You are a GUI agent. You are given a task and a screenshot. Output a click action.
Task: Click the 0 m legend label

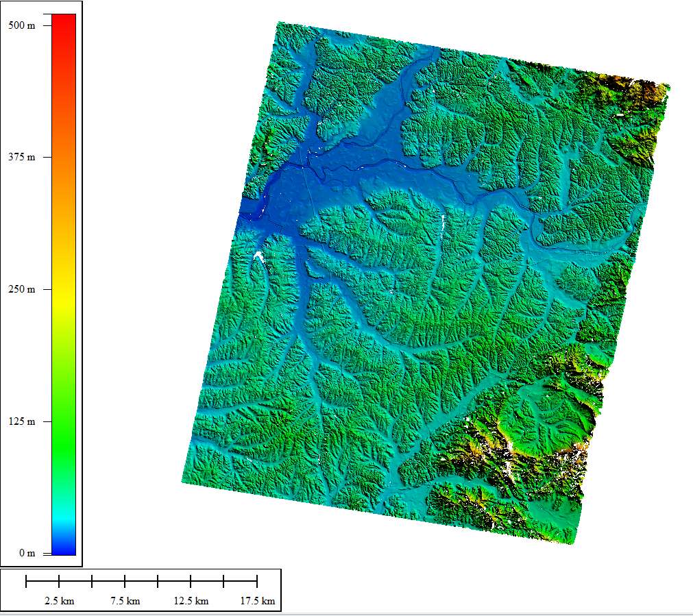coord(27,553)
